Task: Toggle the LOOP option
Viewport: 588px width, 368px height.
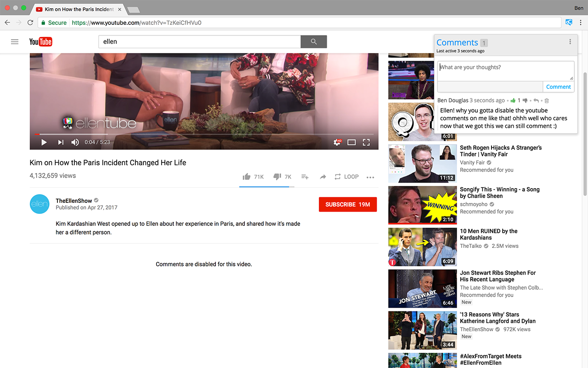Action: tap(346, 177)
